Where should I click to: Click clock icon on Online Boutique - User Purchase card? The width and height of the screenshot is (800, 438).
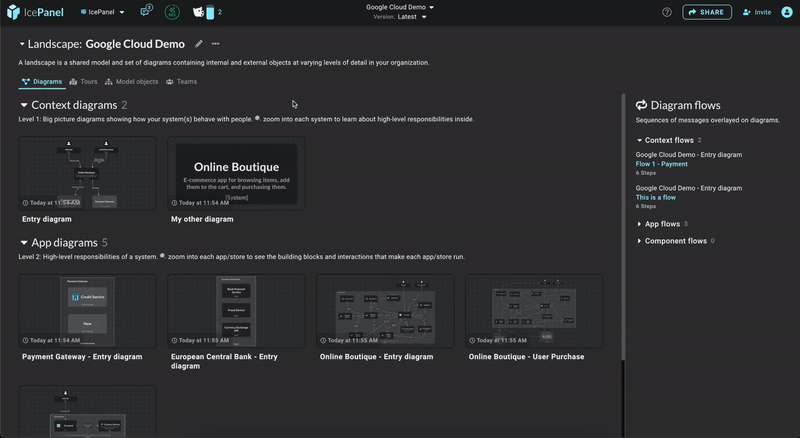pyautogui.click(x=472, y=340)
